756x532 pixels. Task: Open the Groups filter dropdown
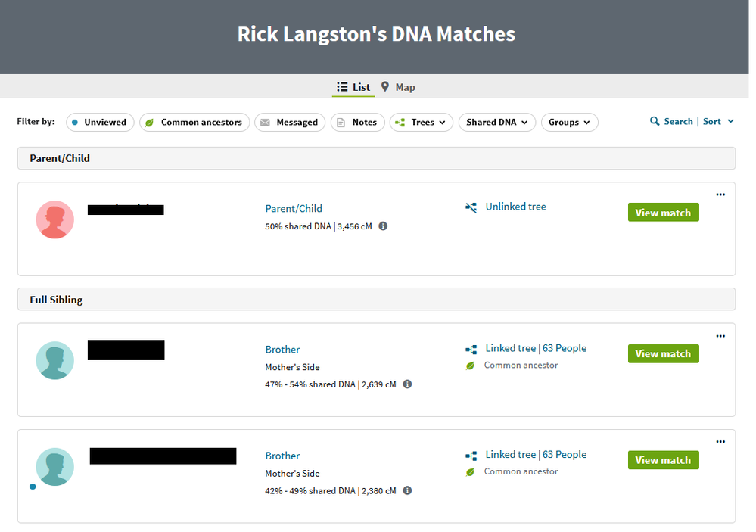[569, 122]
